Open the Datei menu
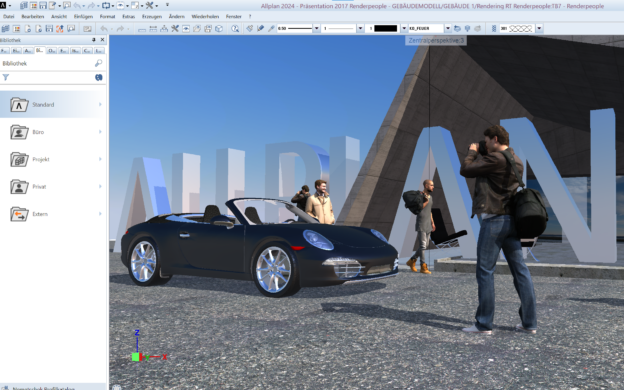This screenshot has height=390, width=624. (8, 16)
